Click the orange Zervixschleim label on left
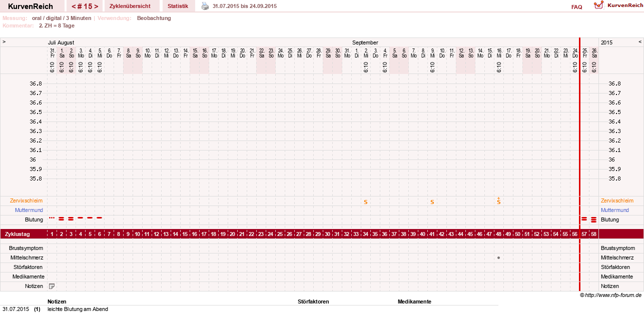The height and width of the screenshot is (321, 644). click(x=26, y=200)
